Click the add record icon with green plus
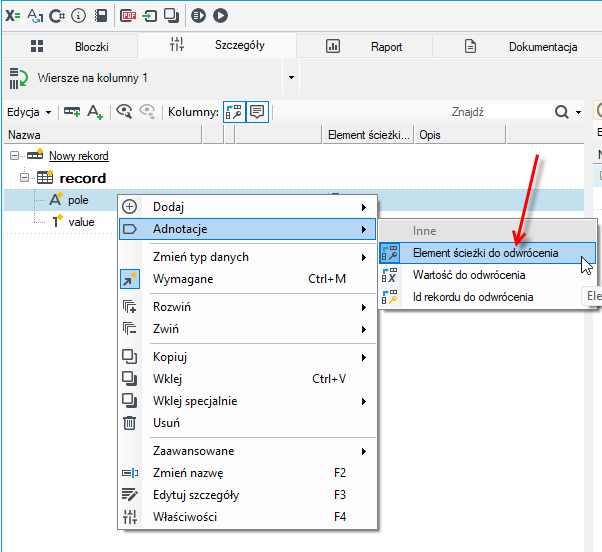Viewport: 602px width, 552px height. click(x=72, y=112)
